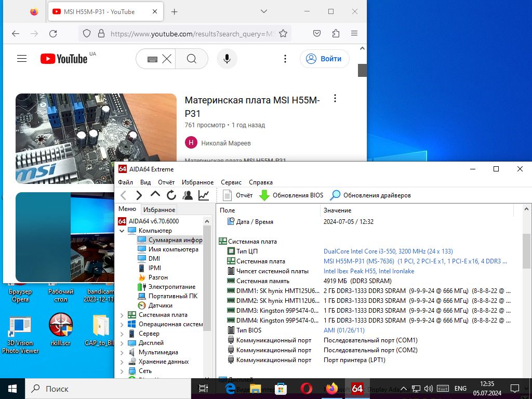Screen dimensions: 532x399
Task: Open Firefox list all tabs dropdown
Action: pos(263,11)
